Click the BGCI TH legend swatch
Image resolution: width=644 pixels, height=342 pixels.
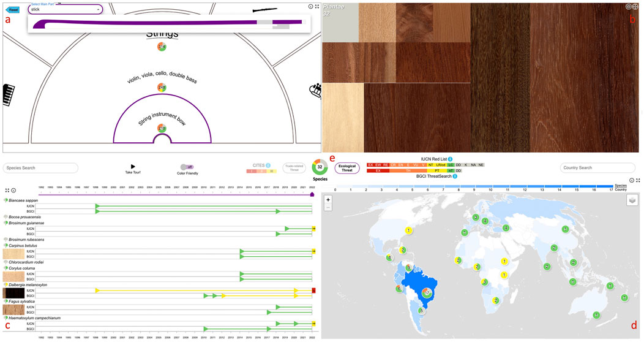coord(408,170)
